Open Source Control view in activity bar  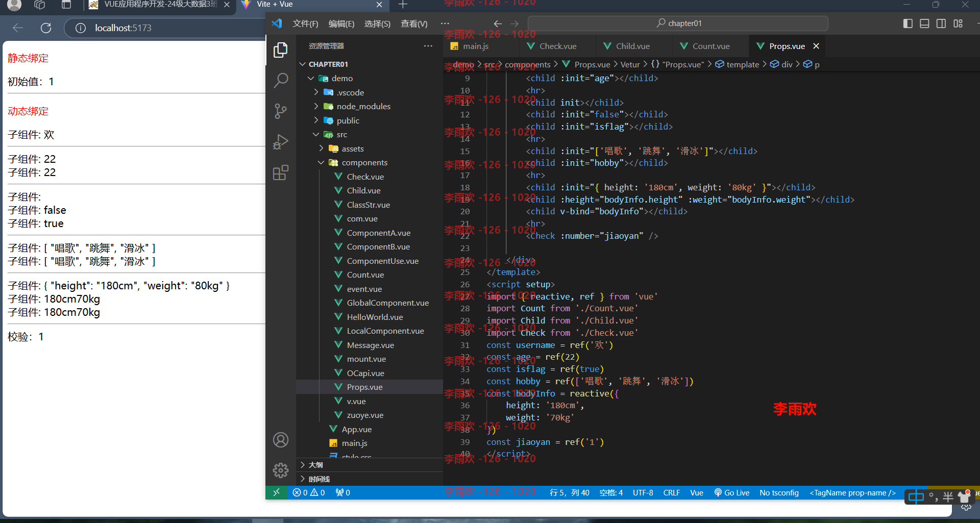point(280,111)
